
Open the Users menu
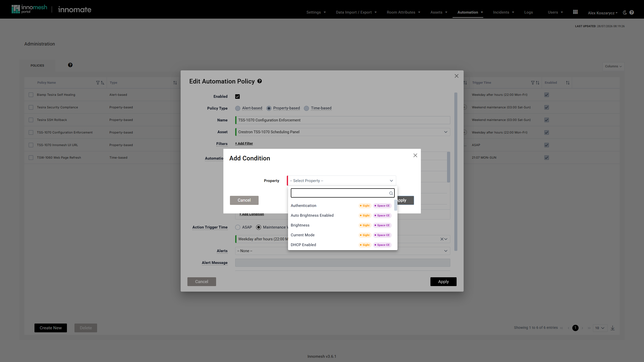tap(555, 12)
